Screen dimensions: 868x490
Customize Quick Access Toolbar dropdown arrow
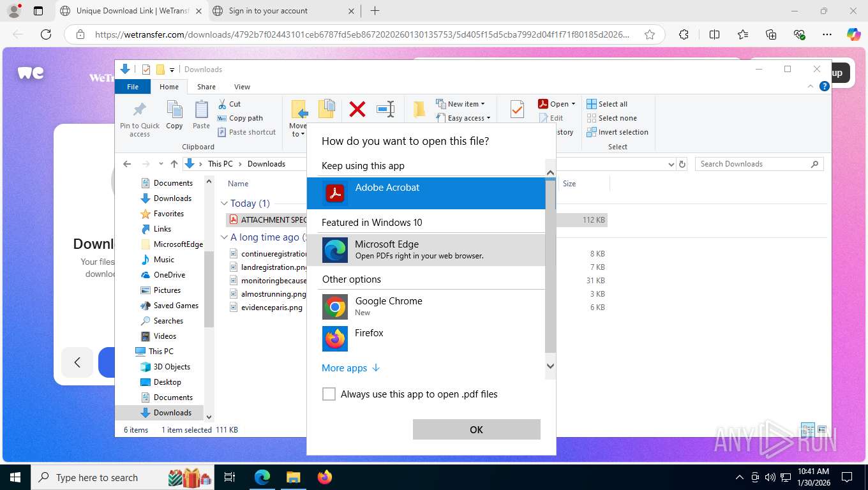[172, 70]
